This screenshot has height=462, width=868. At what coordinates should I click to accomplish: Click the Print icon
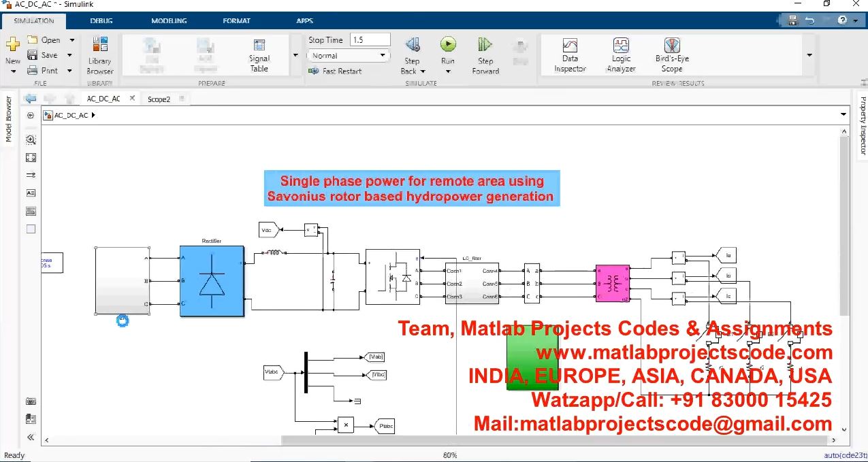tap(32, 70)
